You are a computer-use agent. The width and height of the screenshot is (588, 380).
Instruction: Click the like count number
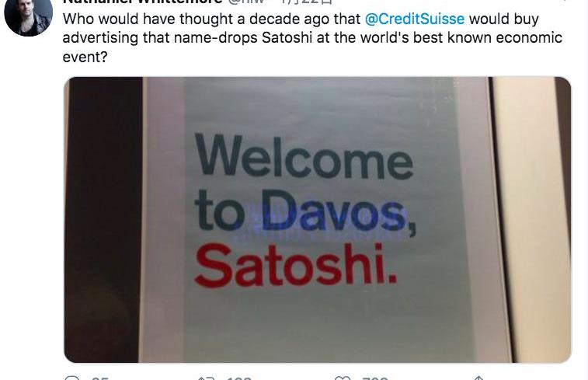[x=375, y=378]
